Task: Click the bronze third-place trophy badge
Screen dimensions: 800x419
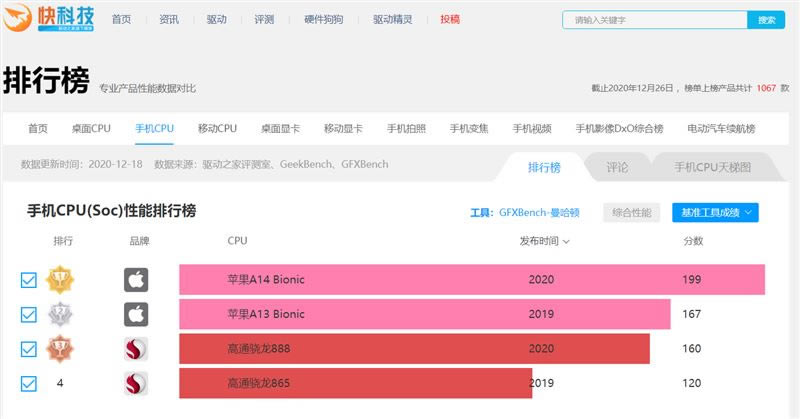Action: (x=60, y=349)
